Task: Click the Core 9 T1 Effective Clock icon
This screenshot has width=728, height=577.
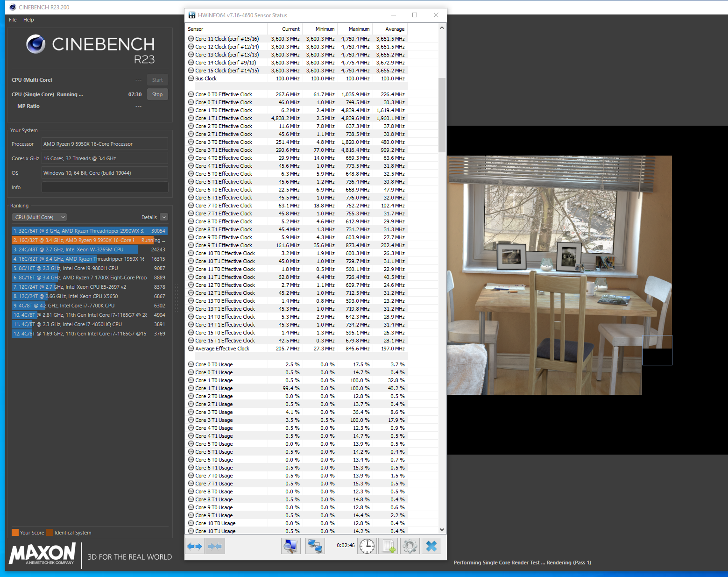Action: coord(191,245)
